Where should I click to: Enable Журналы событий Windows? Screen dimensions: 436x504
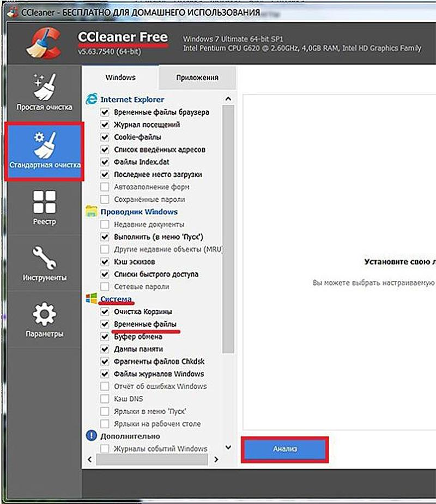pos(105,448)
